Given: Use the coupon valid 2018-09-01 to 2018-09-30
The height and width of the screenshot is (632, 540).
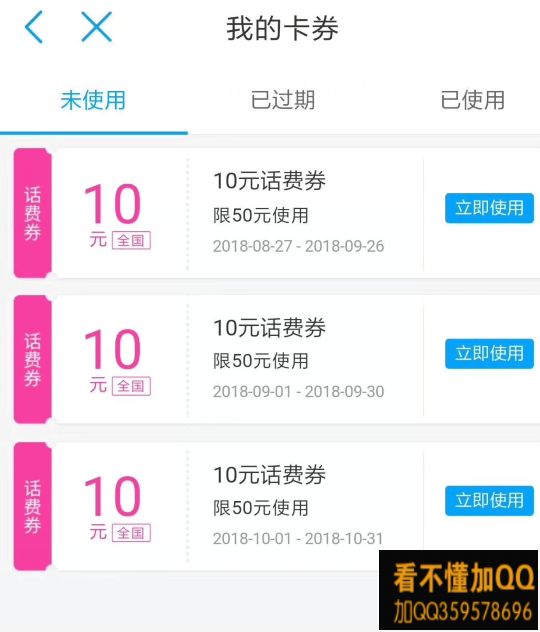Looking at the screenshot, I should (489, 353).
